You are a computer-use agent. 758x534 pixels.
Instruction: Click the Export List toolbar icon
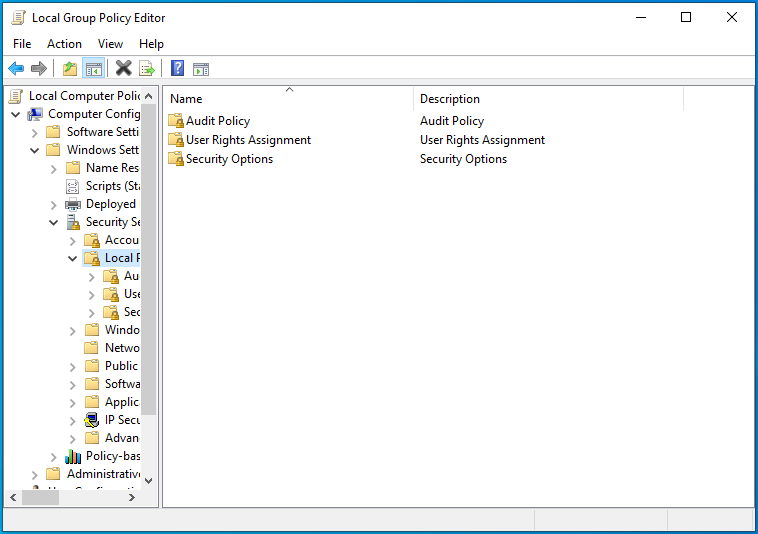(147, 68)
